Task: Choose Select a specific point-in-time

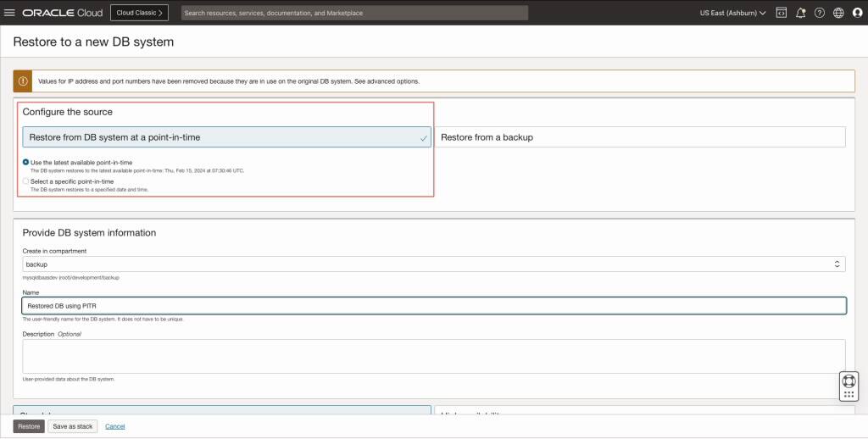Action: click(x=25, y=181)
